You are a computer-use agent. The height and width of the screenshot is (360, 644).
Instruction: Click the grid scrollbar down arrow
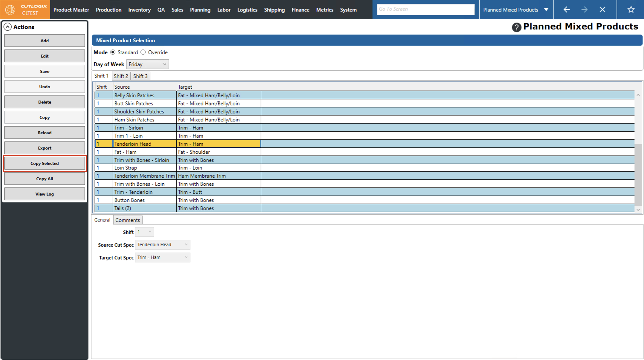click(x=638, y=210)
